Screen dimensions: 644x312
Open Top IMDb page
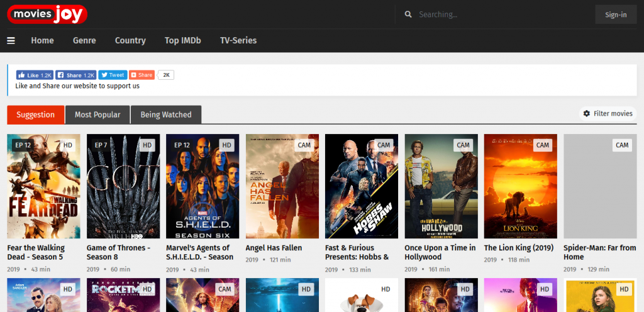tap(183, 41)
